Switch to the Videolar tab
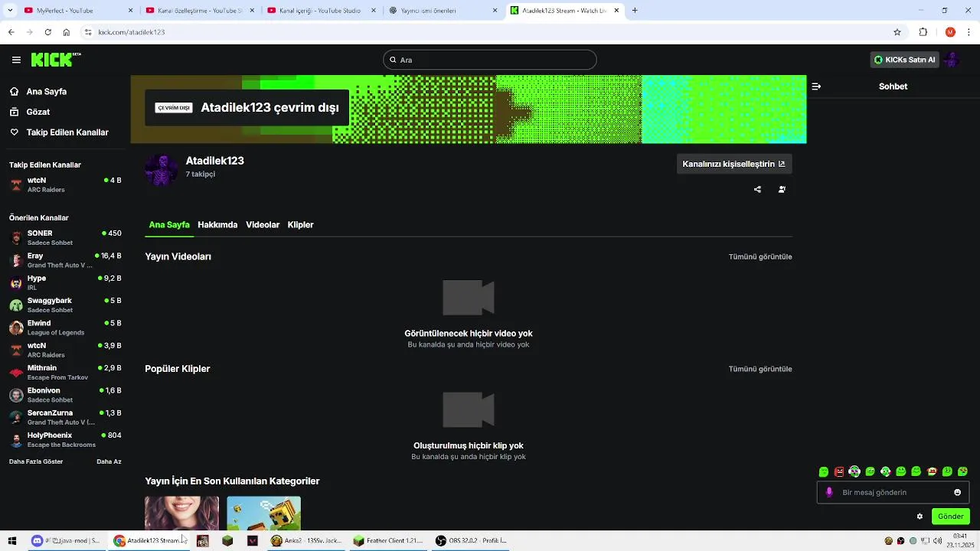 [263, 225]
